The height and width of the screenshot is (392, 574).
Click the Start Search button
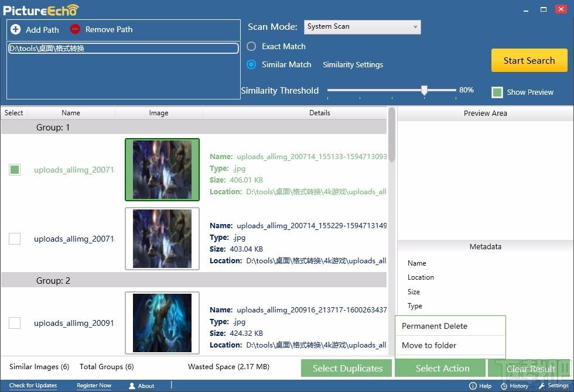529,60
